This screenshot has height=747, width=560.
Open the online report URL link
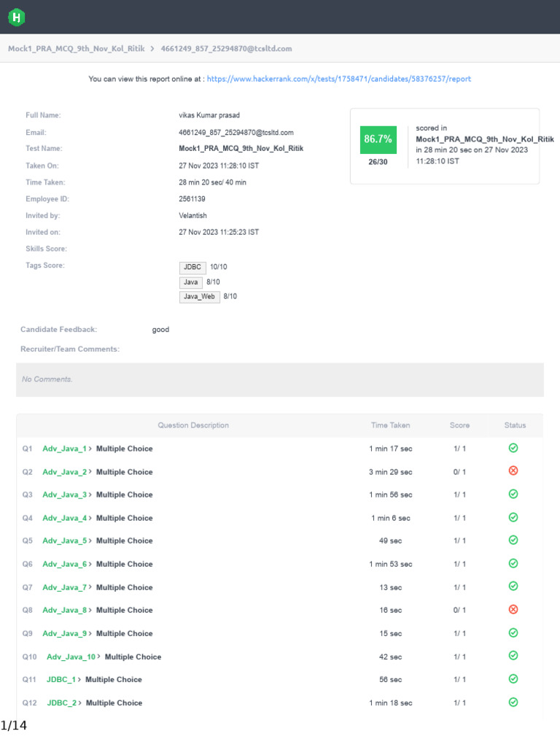[x=339, y=79]
